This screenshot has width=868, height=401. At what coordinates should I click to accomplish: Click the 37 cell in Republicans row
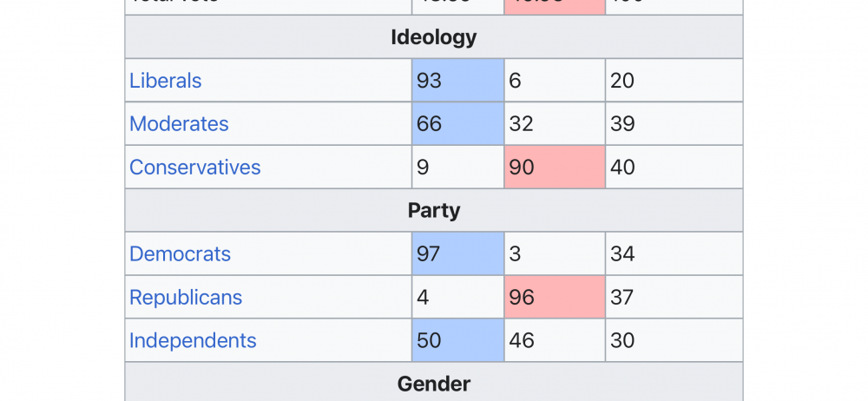click(674, 298)
